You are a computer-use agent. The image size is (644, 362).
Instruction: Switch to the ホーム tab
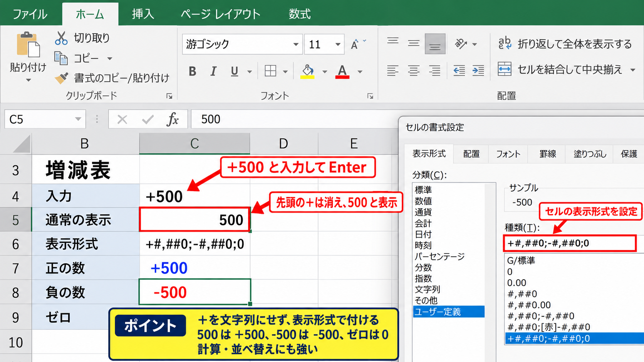point(90,14)
